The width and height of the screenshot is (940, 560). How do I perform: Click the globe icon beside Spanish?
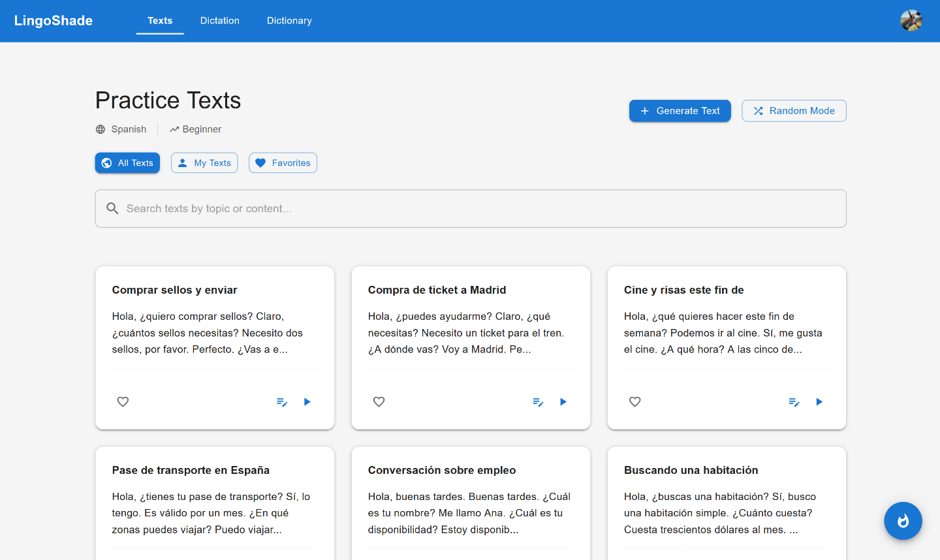(101, 129)
